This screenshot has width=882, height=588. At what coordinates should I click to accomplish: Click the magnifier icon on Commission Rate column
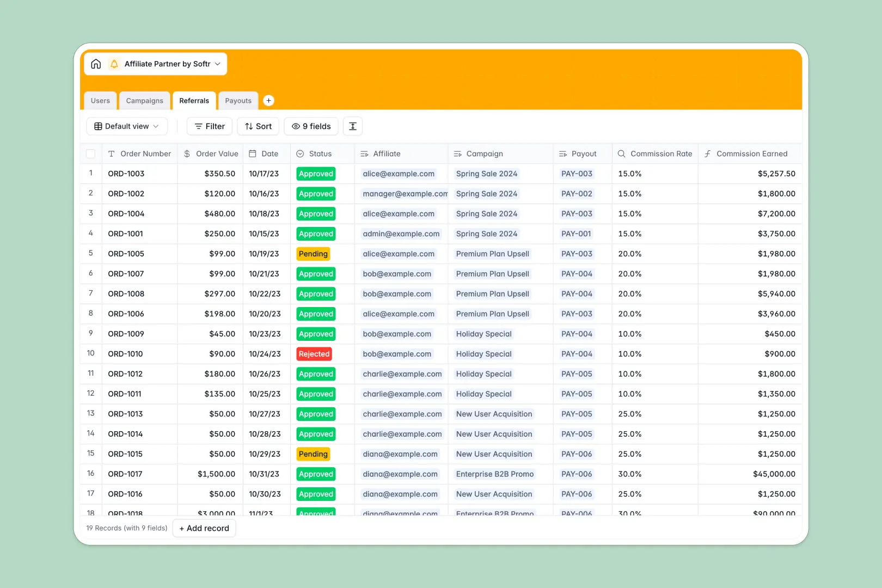[621, 154]
